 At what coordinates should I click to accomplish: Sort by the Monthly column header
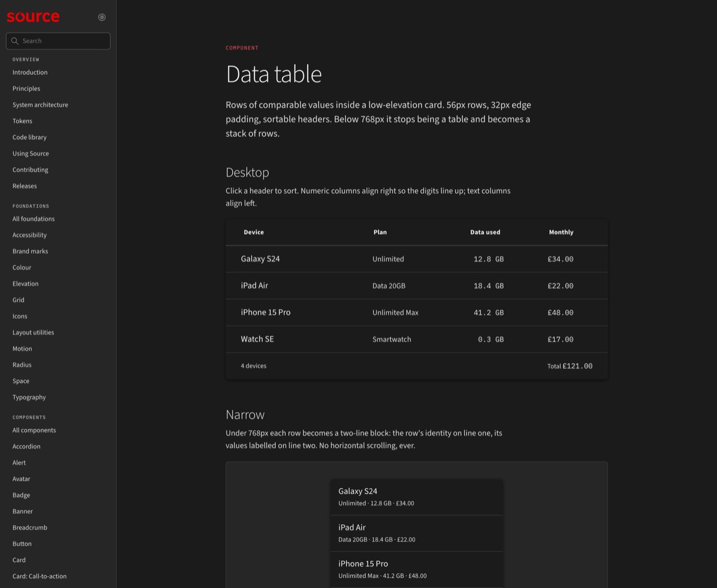pyautogui.click(x=561, y=232)
